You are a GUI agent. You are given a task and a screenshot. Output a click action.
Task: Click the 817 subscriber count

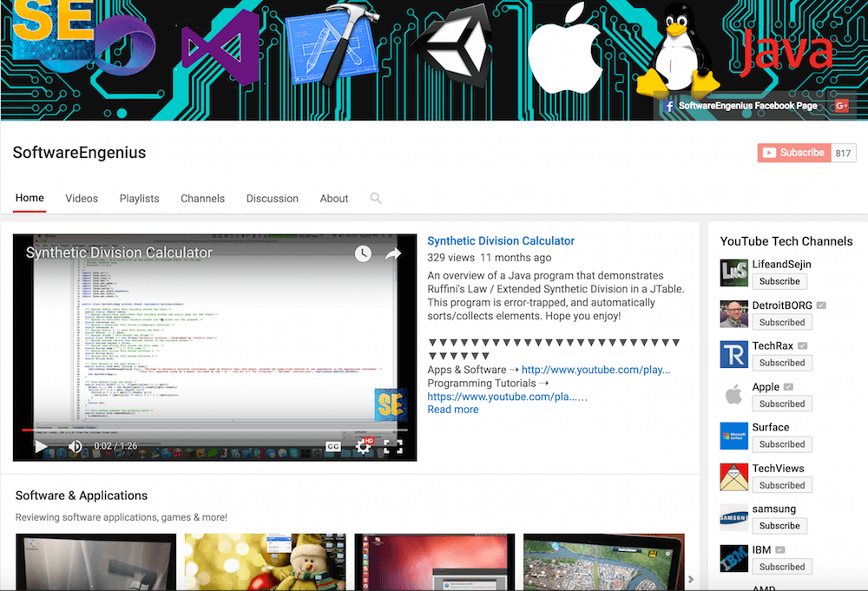coord(844,154)
